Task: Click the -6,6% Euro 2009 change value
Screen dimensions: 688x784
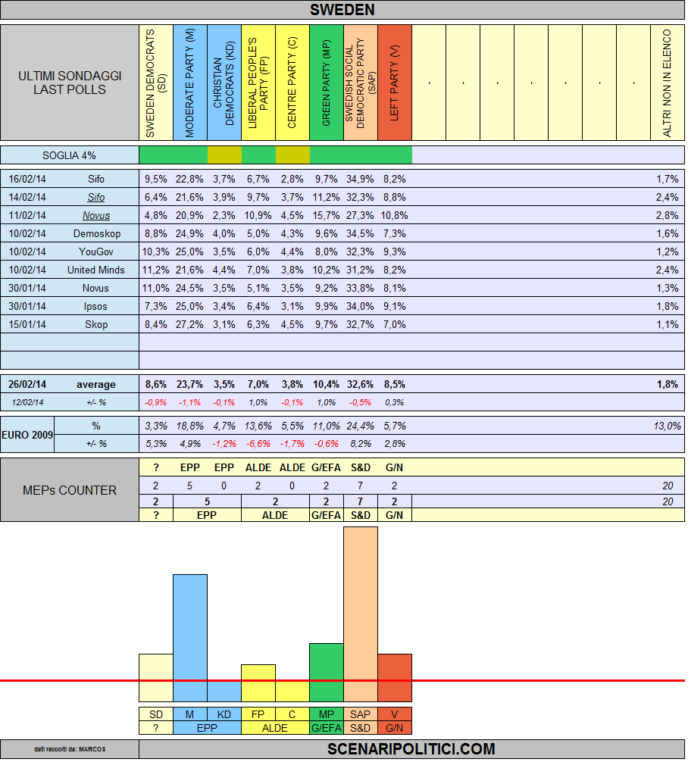Action: tap(258, 444)
